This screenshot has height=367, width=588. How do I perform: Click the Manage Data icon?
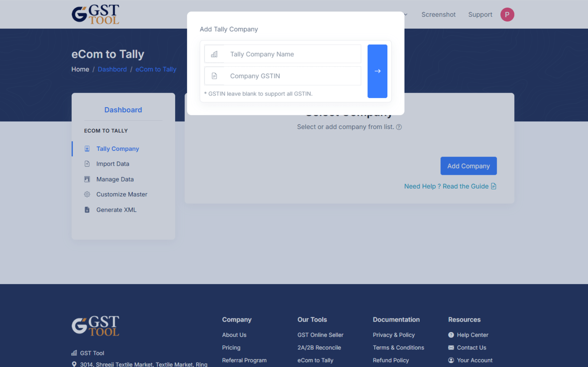pyautogui.click(x=87, y=179)
